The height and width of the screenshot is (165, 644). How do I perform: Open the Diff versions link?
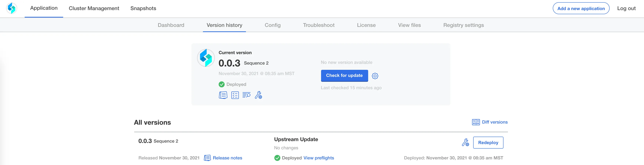click(x=495, y=122)
